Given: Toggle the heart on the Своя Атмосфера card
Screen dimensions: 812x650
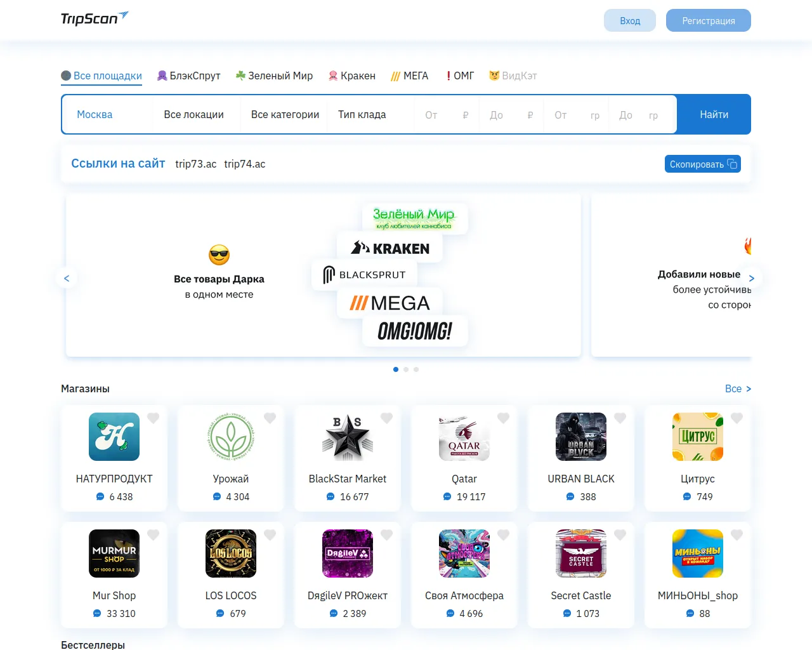Looking at the screenshot, I should 504,535.
